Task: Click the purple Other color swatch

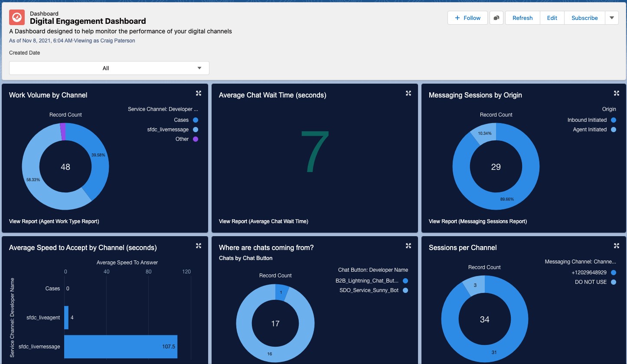Action: point(195,139)
